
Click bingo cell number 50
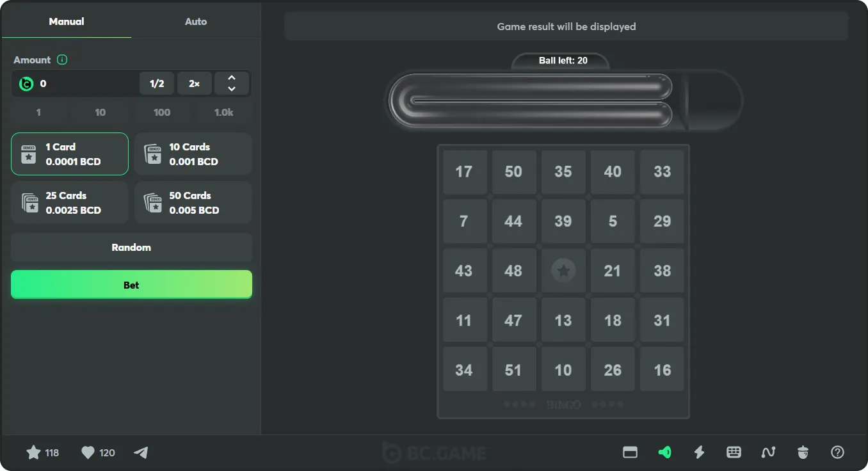pyautogui.click(x=513, y=172)
